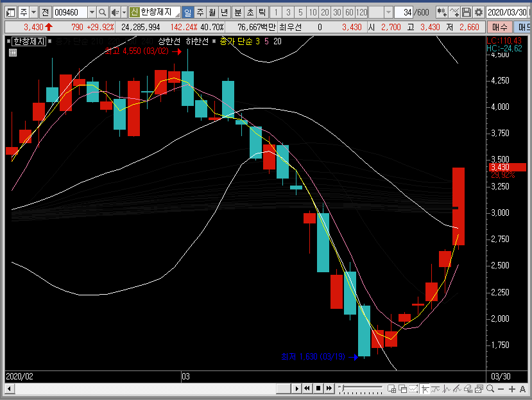The image size is (532, 400).
Task: Click the small grid table icon under legend
Action: [x=13, y=53]
